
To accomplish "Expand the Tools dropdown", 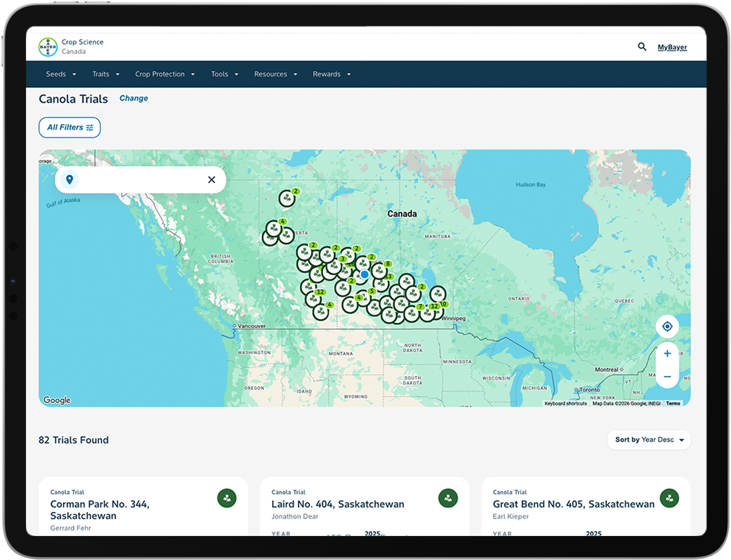I will tap(225, 74).
